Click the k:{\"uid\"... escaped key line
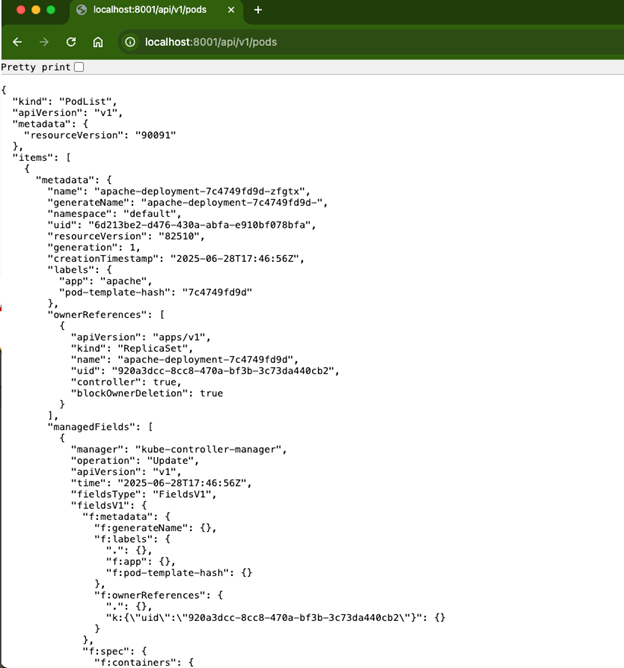The height and width of the screenshot is (668, 624). (x=276, y=617)
